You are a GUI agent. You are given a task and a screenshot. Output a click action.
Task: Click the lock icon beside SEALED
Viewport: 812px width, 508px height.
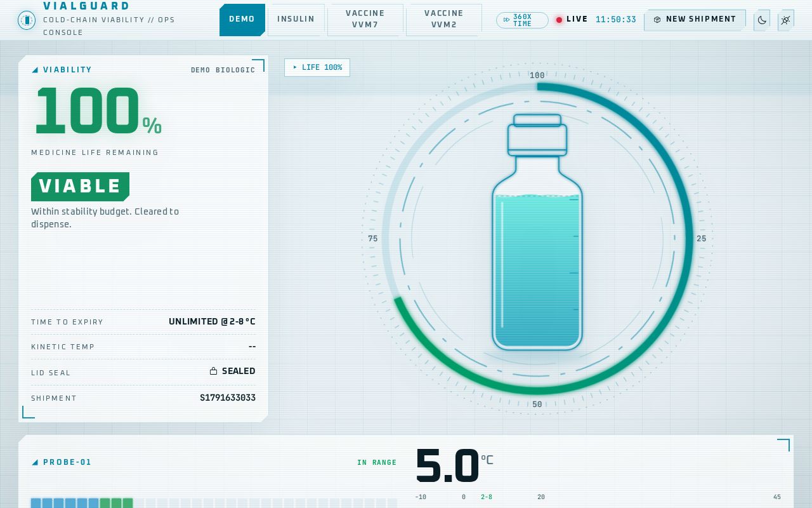click(214, 371)
